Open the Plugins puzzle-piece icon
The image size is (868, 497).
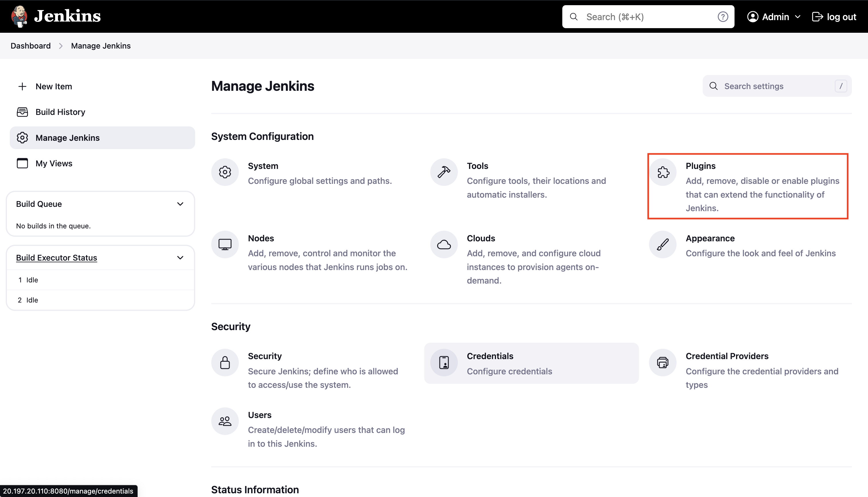(663, 172)
